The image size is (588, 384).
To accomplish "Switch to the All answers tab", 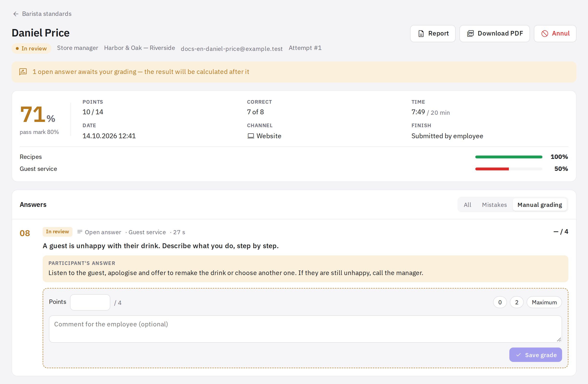I will [467, 205].
